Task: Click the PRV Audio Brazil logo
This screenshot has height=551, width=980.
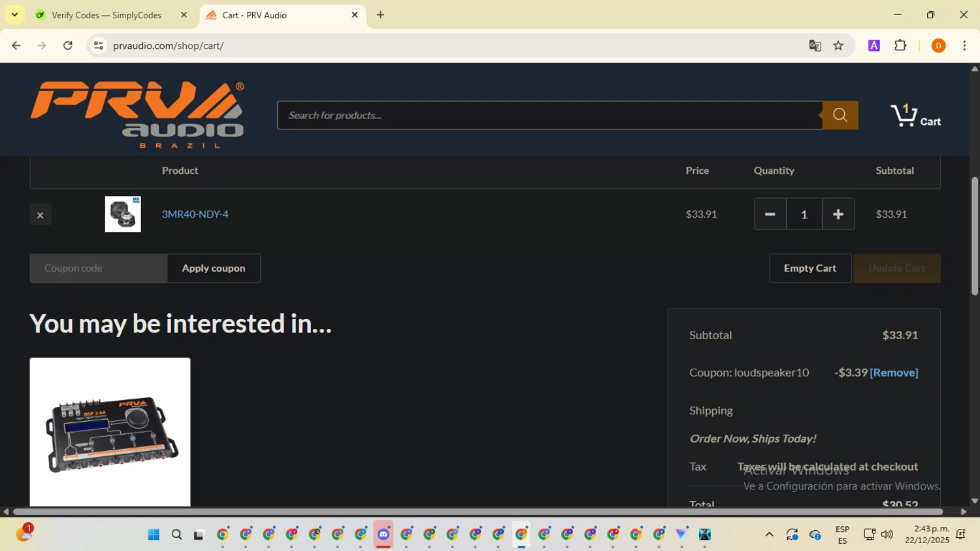Action: tap(137, 114)
